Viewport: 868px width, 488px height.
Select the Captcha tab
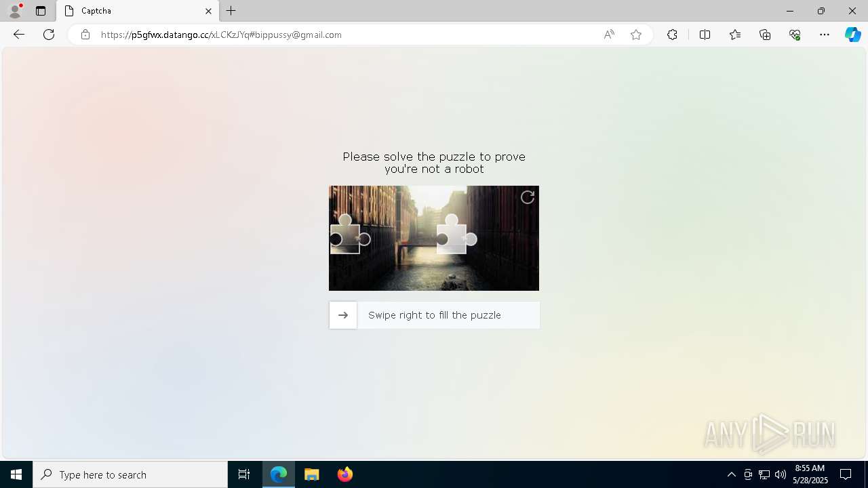[138, 11]
